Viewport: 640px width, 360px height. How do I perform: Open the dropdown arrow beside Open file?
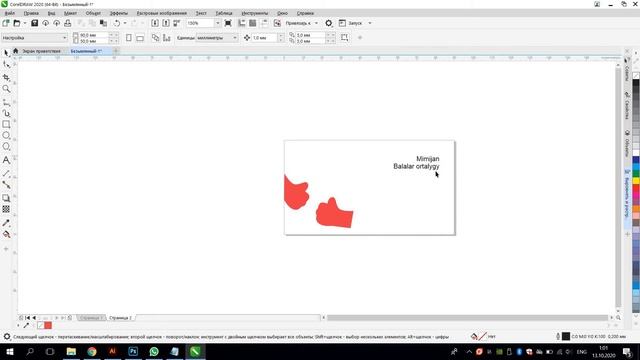click(24, 23)
